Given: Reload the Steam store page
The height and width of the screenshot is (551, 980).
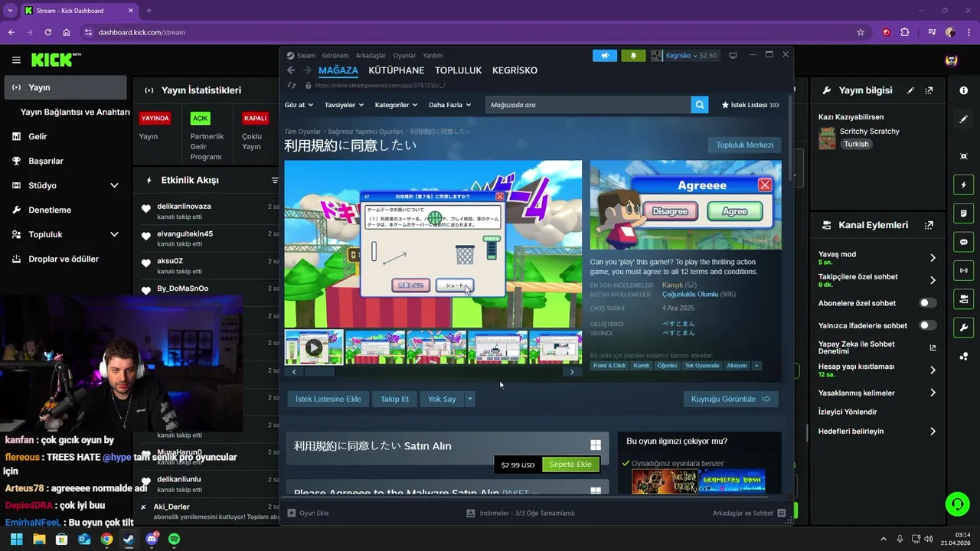Looking at the screenshot, I should click(x=292, y=86).
